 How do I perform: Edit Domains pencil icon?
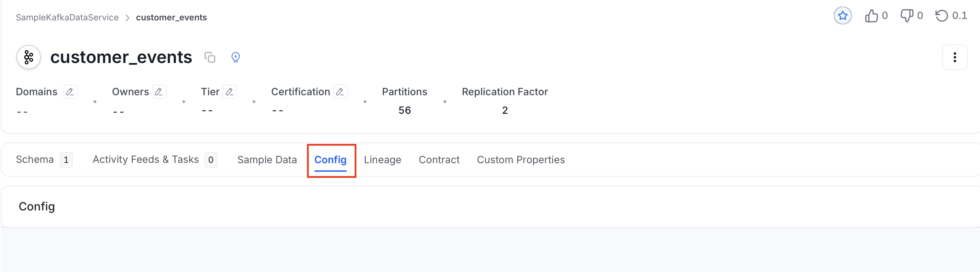click(70, 92)
